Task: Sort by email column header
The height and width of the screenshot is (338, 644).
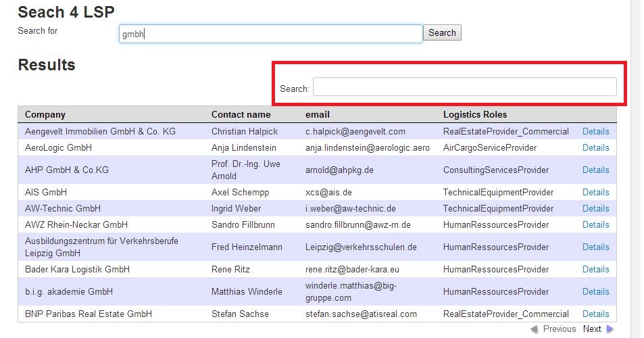Action: pyautogui.click(x=318, y=115)
